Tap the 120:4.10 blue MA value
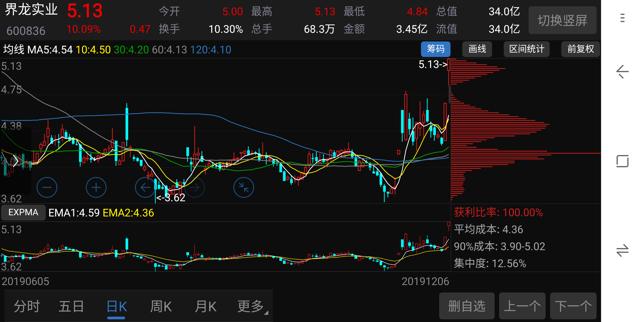This screenshot has height=322, width=644. click(x=210, y=49)
